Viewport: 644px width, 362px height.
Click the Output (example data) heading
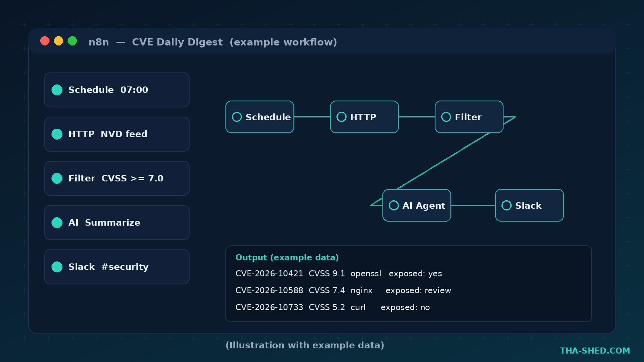pyautogui.click(x=287, y=257)
